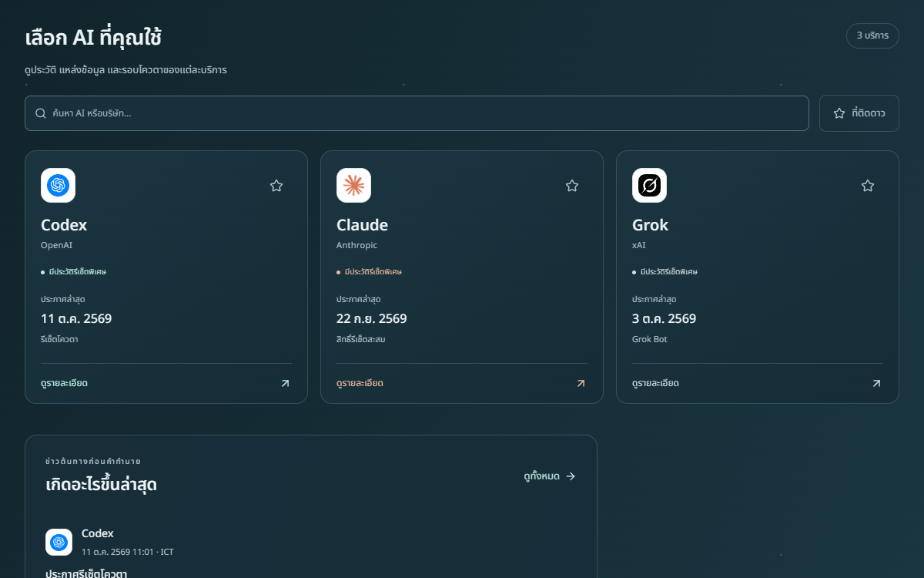Star the Grok card
This screenshot has height=578, width=924.
pos(868,186)
